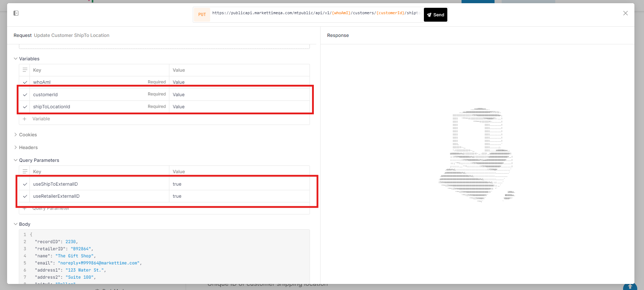Expand the Headers section

(x=26, y=148)
